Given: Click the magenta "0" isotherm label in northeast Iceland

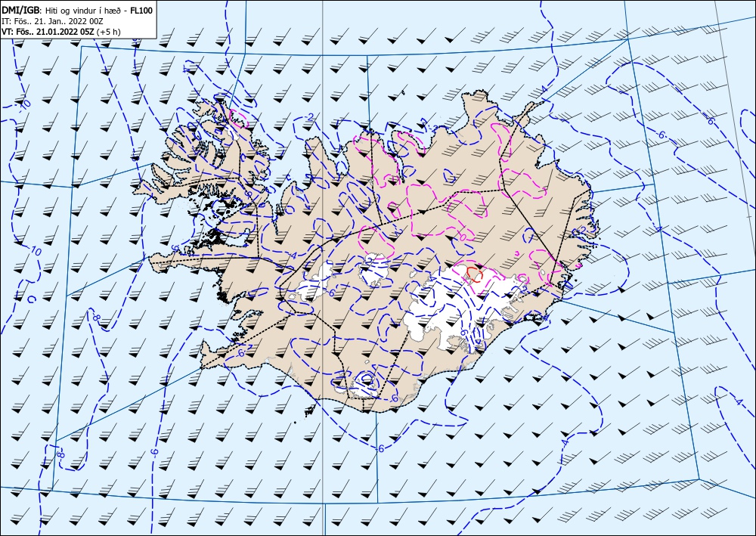Looking at the screenshot, I should tap(462, 236).
